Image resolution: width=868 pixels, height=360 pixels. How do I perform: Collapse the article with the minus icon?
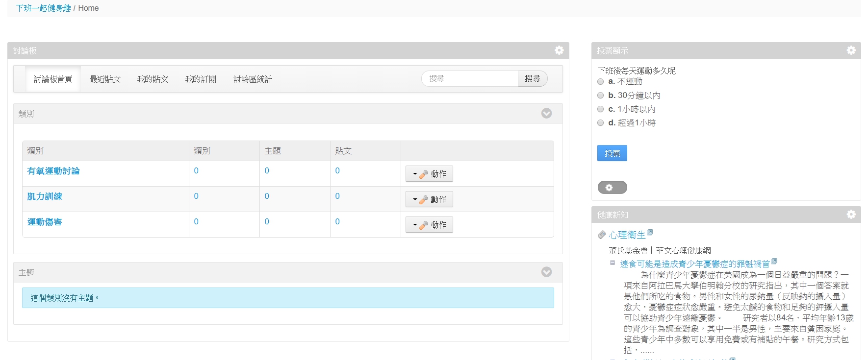click(x=613, y=263)
